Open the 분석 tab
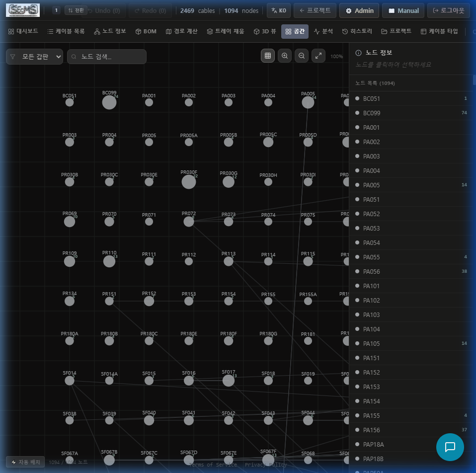 click(323, 31)
